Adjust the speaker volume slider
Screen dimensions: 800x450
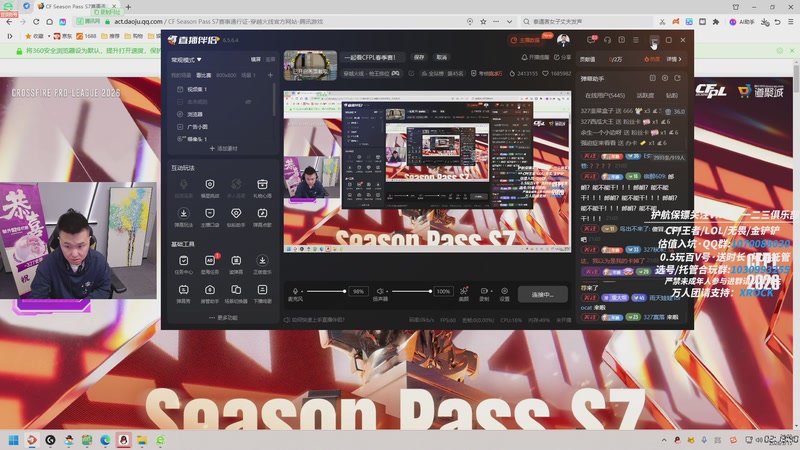click(412, 291)
